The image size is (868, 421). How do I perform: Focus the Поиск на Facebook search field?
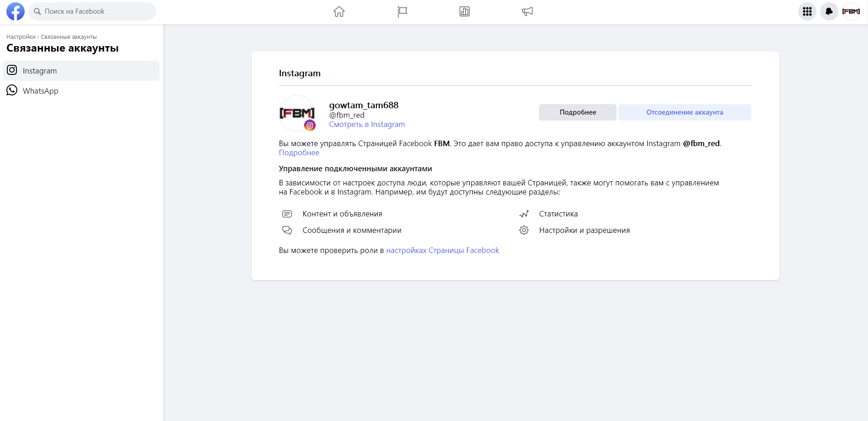96,11
